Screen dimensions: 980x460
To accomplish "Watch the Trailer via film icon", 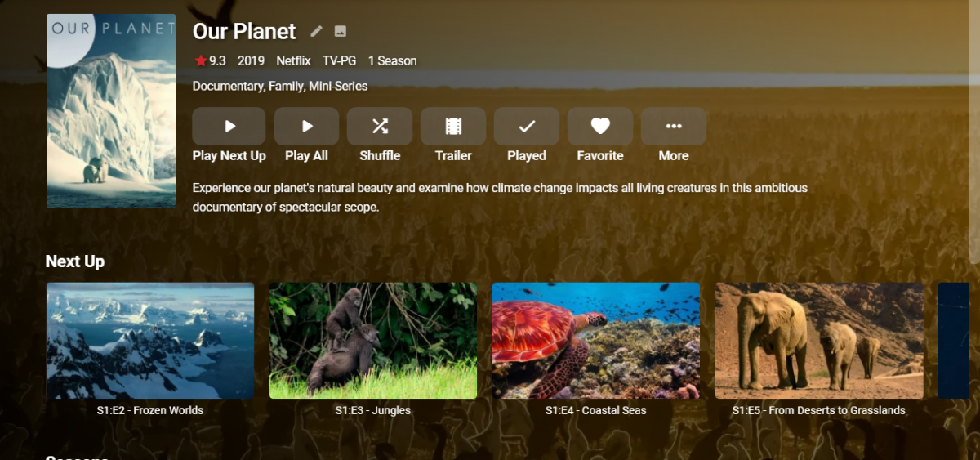I will click(x=453, y=127).
